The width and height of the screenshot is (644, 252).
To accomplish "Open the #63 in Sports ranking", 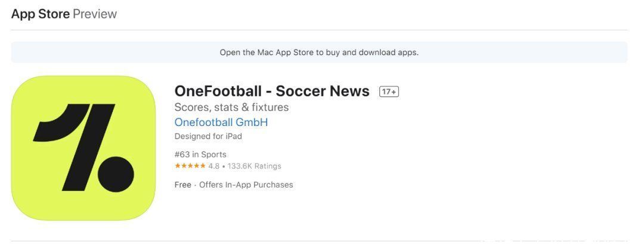I will [x=200, y=155].
